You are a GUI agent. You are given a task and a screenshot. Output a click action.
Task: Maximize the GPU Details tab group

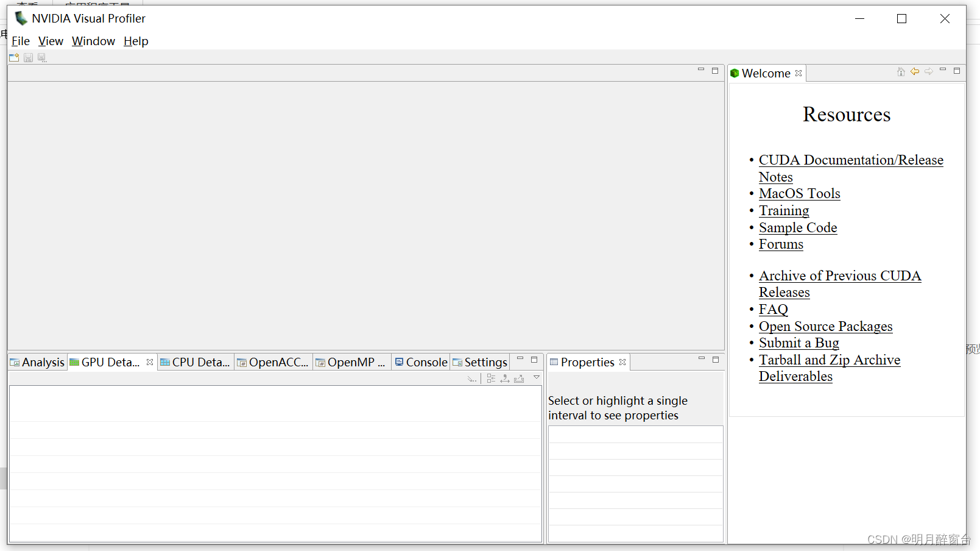tap(534, 360)
